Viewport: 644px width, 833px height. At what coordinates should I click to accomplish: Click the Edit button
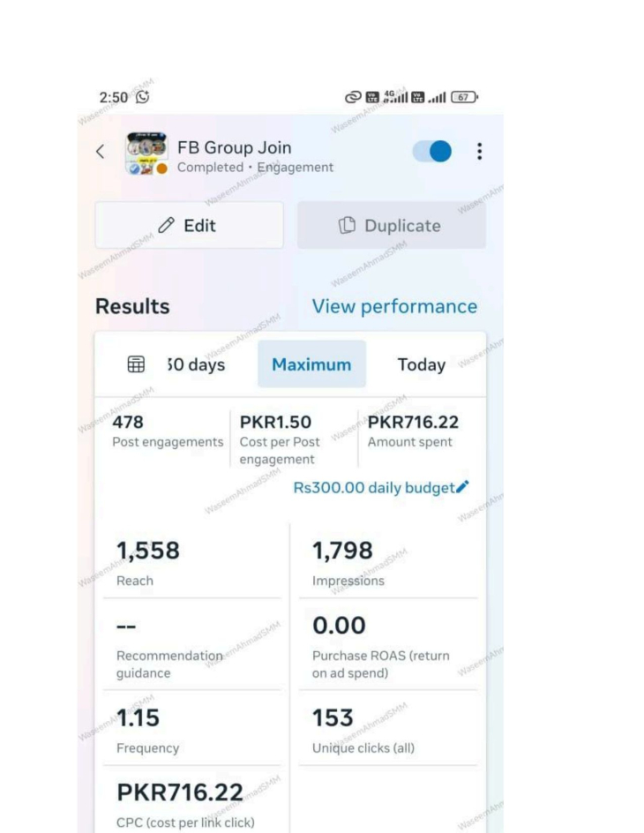pos(189,225)
